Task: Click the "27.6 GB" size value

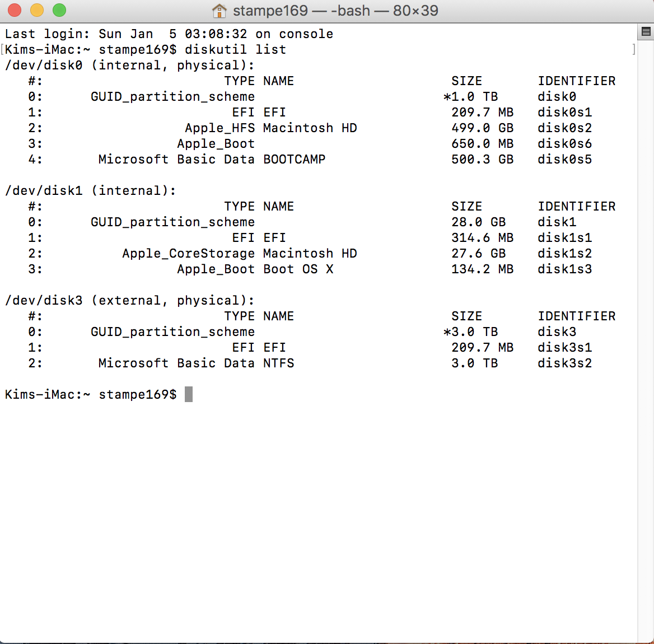Action: coord(478,253)
